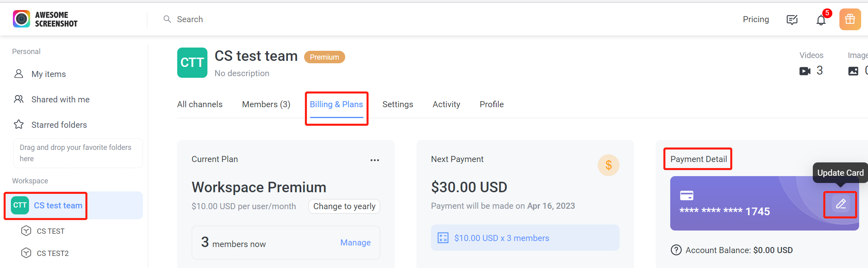Image resolution: width=868 pixels, height=268 pixels.
Task: Click the orange dollar sign icon
Action: (608, 165)
